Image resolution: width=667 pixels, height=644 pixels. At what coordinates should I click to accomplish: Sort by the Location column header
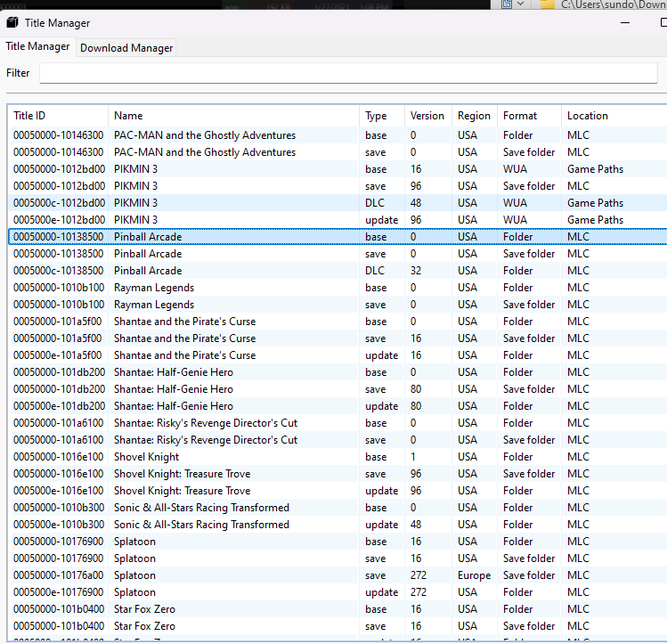614,116
